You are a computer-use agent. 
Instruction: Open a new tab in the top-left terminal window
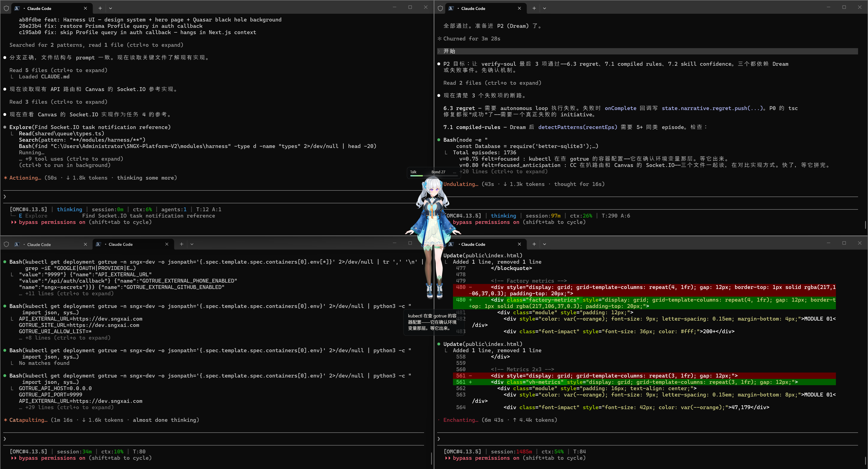[x=100, y=8]
